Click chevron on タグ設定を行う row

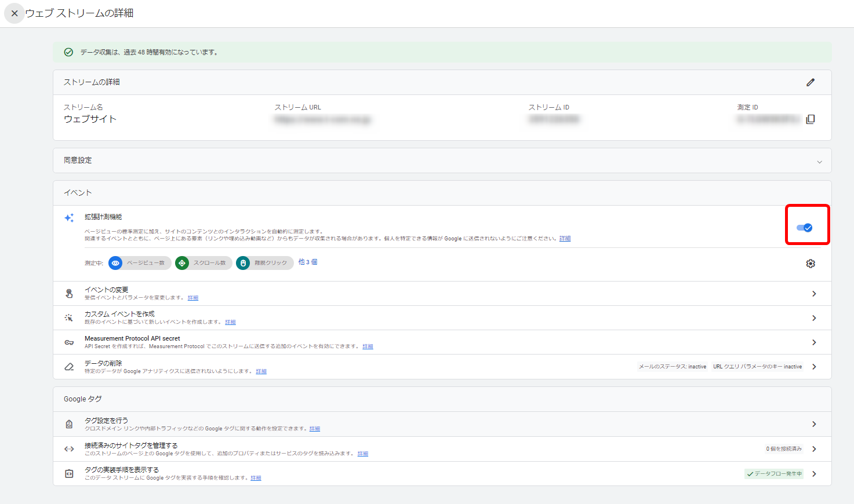point(814,424)
